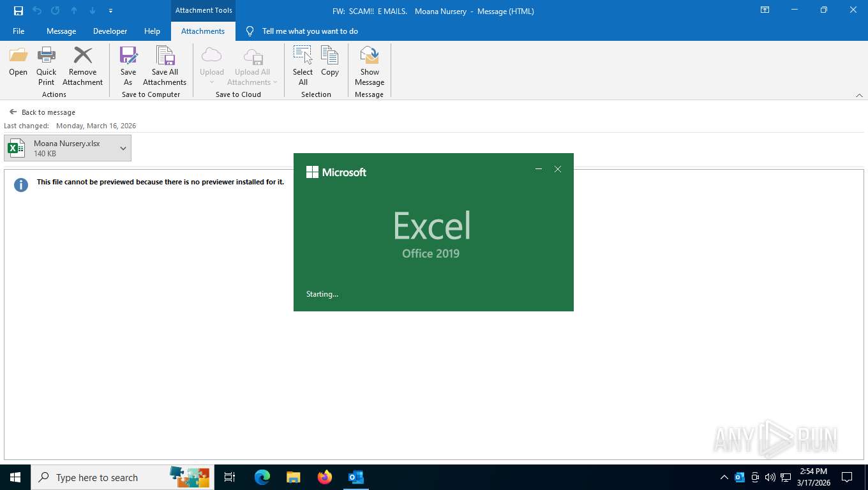Click the Redo icon in title bar
The width and height of the screenshot is (868, 490).
point(55,11)
